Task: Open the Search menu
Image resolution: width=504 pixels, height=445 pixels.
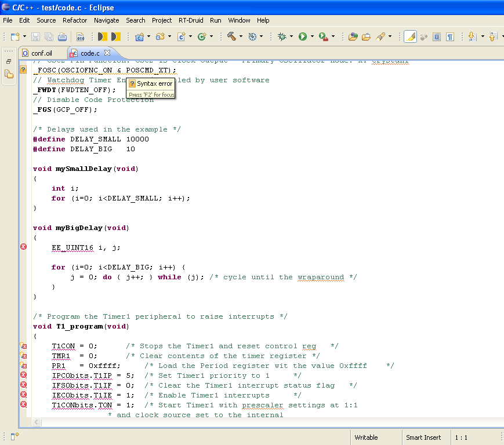Action: coord(136,20)
